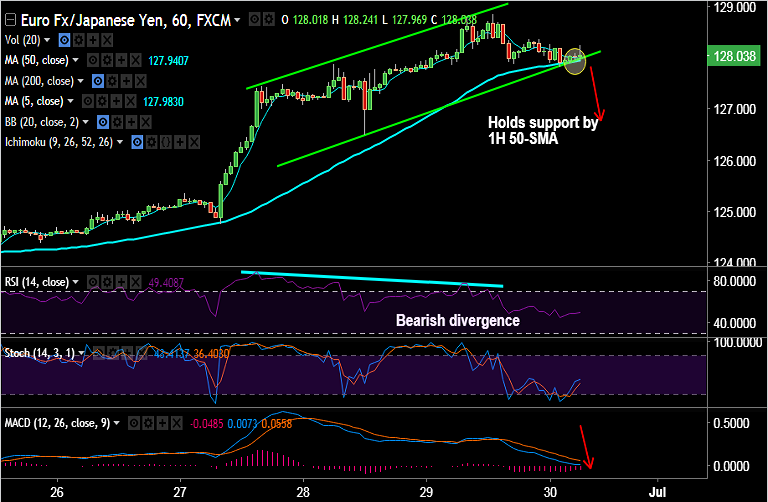Remove Vol (20) indicator with X icon

(107, 40)
